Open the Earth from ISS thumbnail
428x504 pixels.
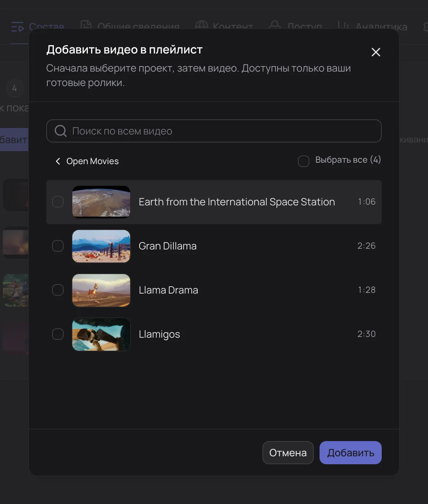(x=101, y=202)
